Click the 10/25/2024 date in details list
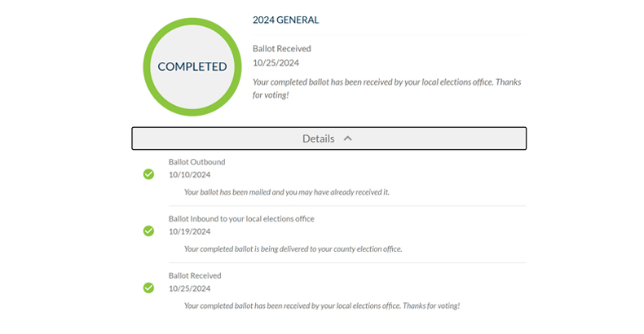Screen dimensions: 644x334 click(x=189, y=288)
